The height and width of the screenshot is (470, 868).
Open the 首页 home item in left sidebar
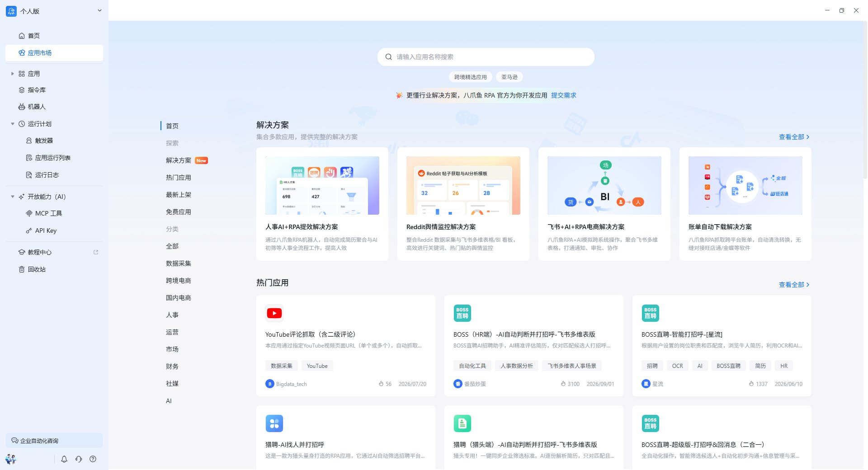pyautogui.click(x=54, y=36)
